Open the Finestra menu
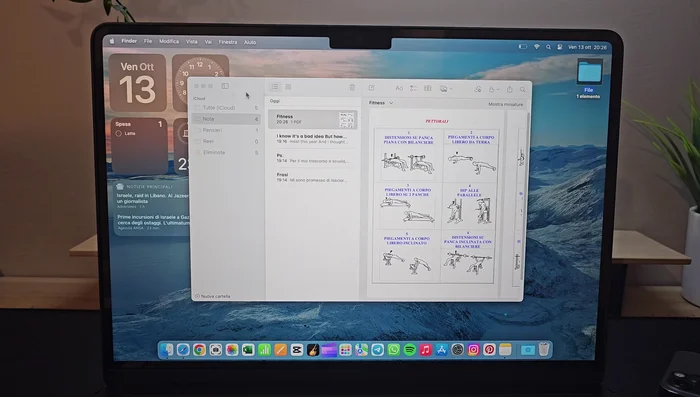The height and width of the screenshot is (397, 700). 228,42
